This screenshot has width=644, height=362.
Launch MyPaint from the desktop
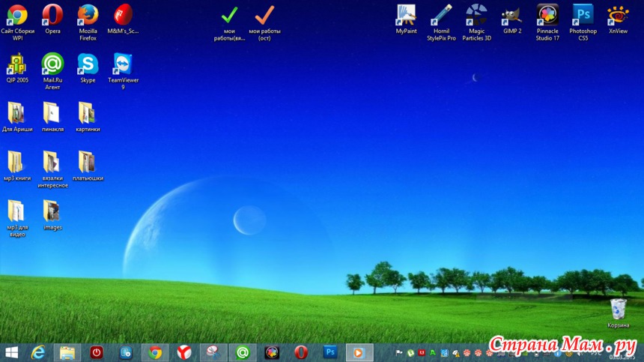(x=406, y=19)
